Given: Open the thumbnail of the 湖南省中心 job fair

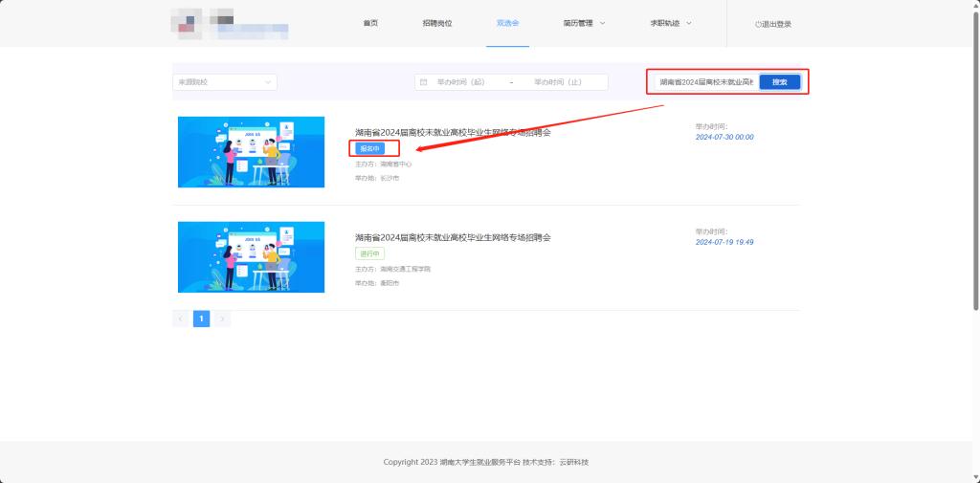Looking at the screenshot, I should coord(252,152).
